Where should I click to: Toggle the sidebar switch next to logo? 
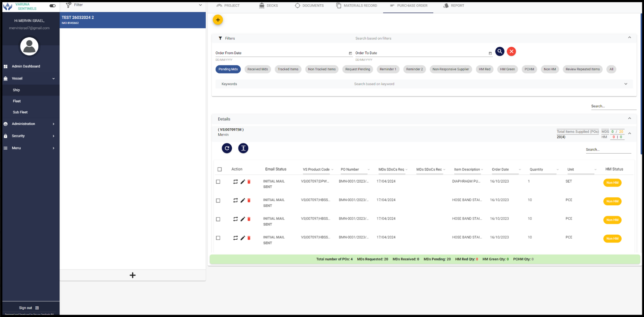(x=52, y=6)
